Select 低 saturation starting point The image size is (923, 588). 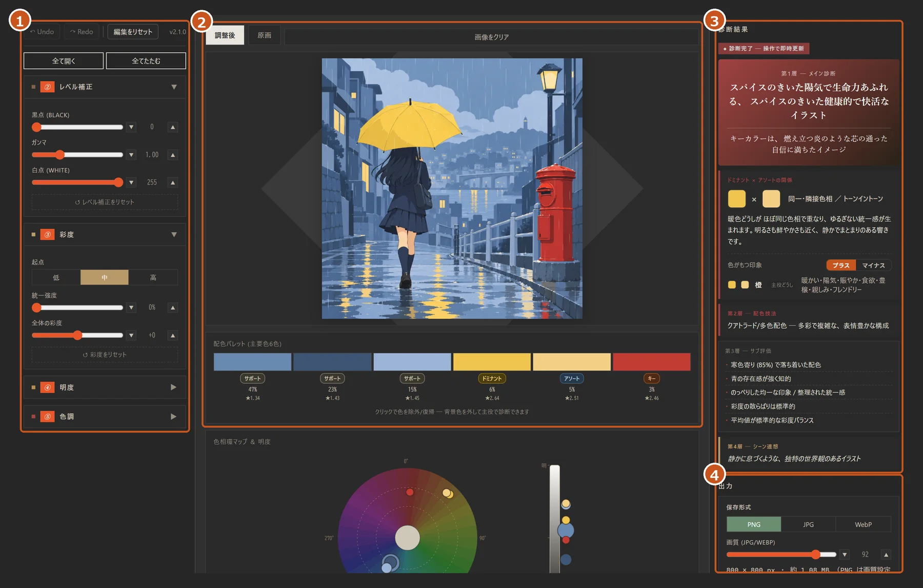(x=56, y=277)
